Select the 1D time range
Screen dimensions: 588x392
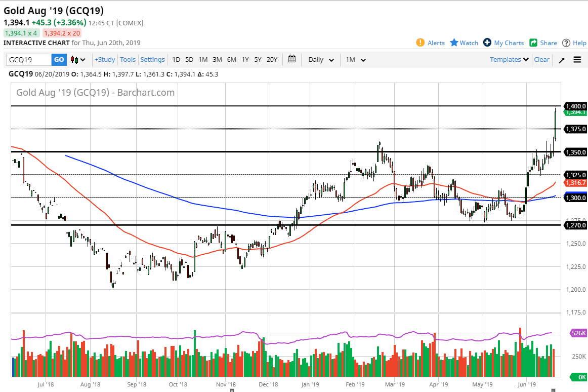[176, 60]
